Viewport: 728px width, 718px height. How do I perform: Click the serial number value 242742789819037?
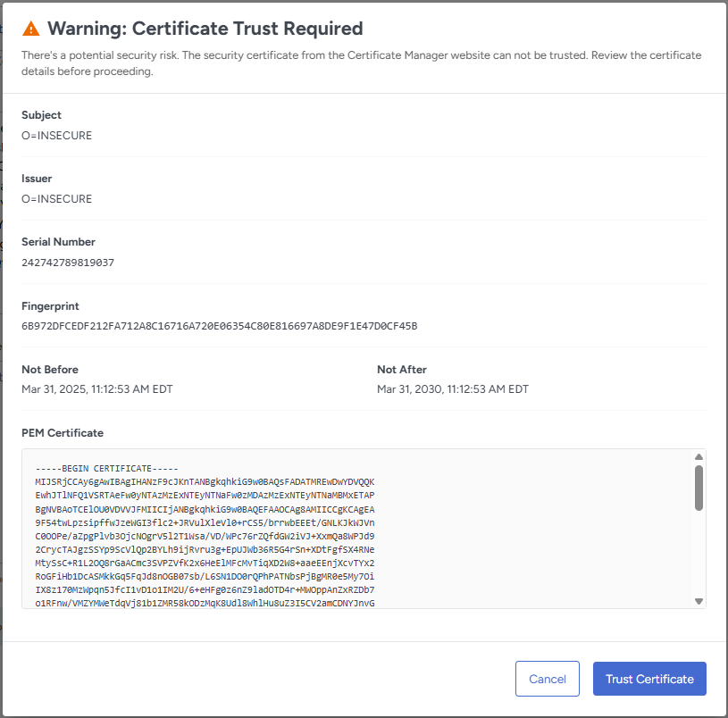tap(68, 263)
